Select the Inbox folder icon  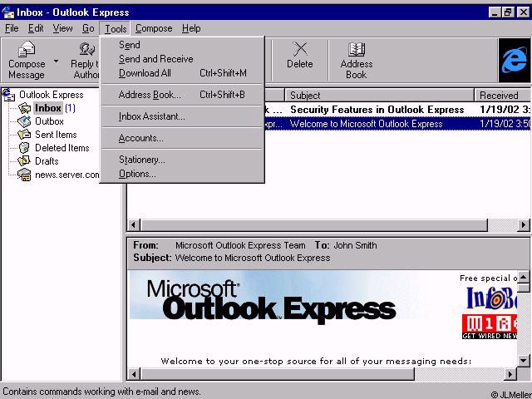tap(24, 108)
